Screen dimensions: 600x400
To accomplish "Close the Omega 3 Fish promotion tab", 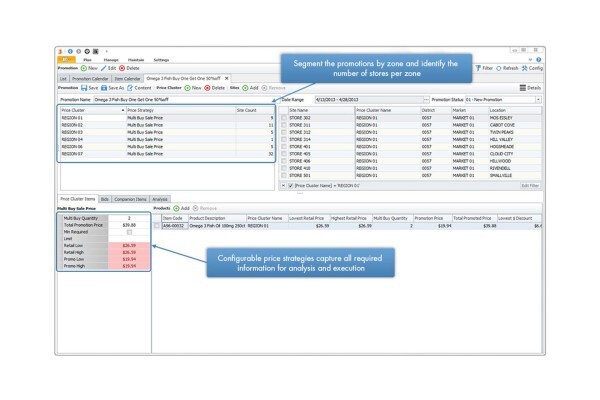I will click(227, 78).
